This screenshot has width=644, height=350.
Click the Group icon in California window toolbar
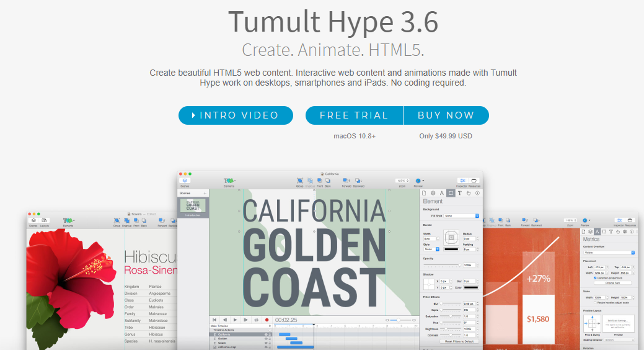tap(300, 181)
